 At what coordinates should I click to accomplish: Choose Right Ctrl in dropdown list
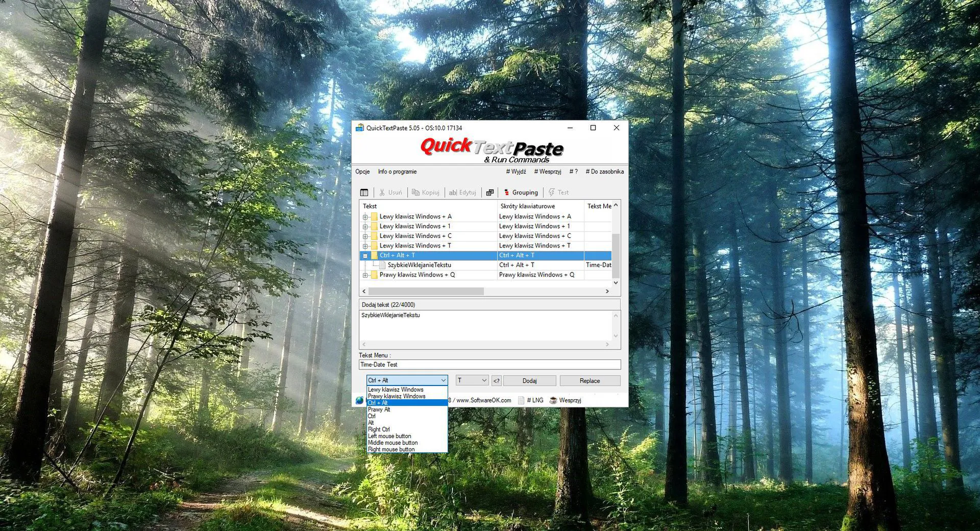click(407, 429)
